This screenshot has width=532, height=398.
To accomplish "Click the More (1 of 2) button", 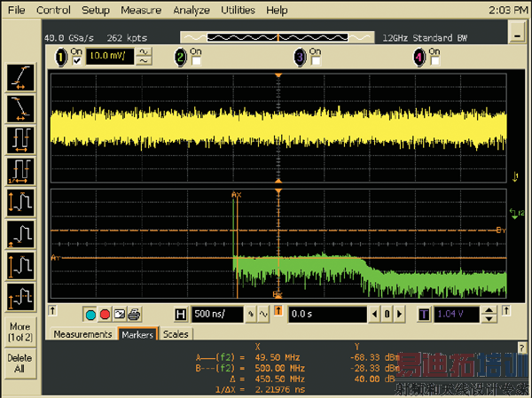I will [20, 332].
